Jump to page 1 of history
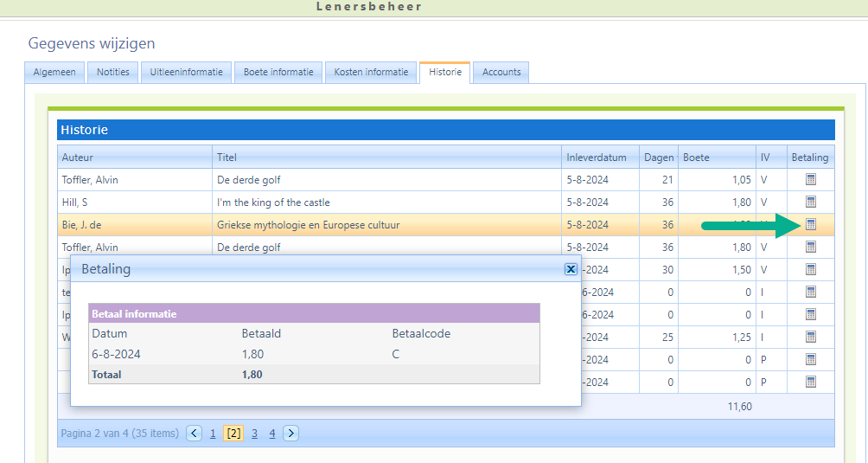The width and height of the screenshot is (868, 463). pyautogui.click(x=213, y=434)
